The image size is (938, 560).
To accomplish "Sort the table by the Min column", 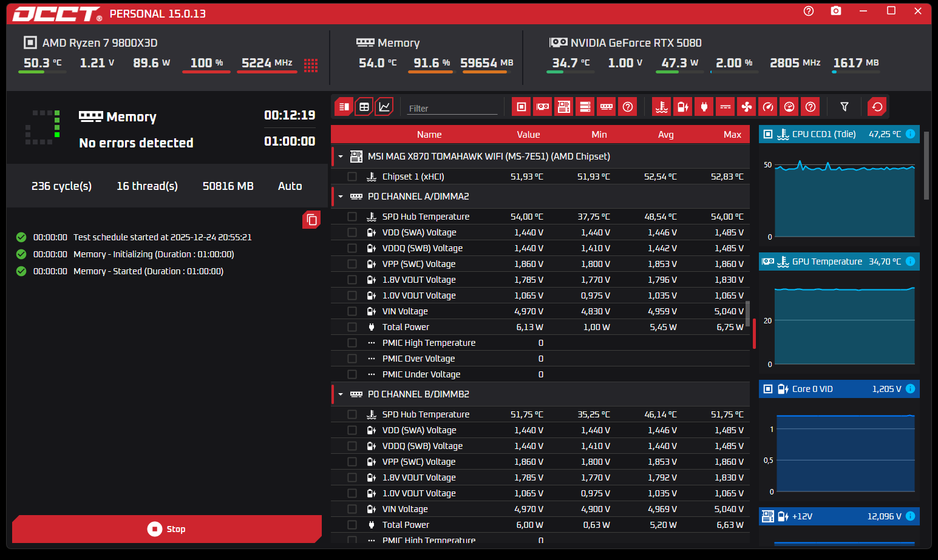I will (x=599, y=135).
